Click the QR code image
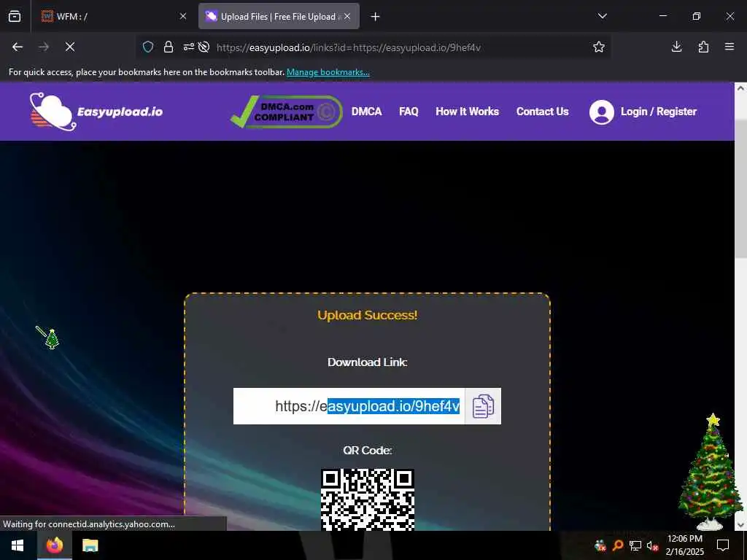Viewport: 747px width, 560px height. [368, 500]
